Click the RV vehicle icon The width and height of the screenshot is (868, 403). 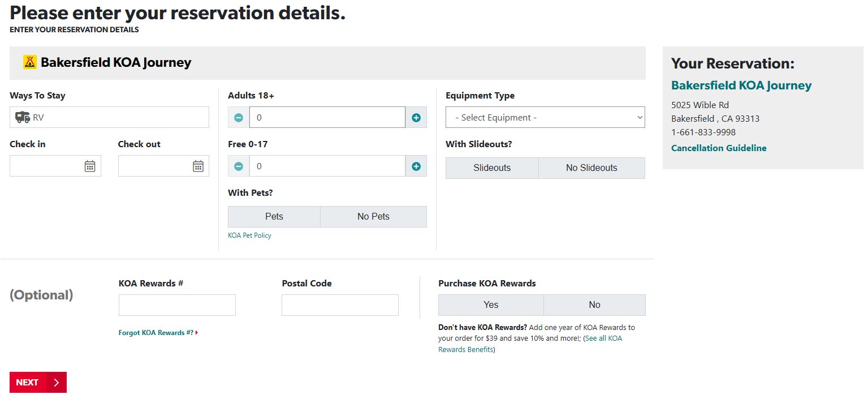23,117
